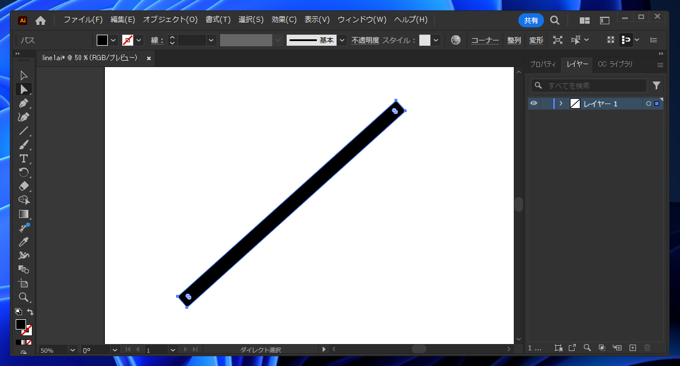Select the Line Segment tool
680x366 pixels.
(23, 131)
